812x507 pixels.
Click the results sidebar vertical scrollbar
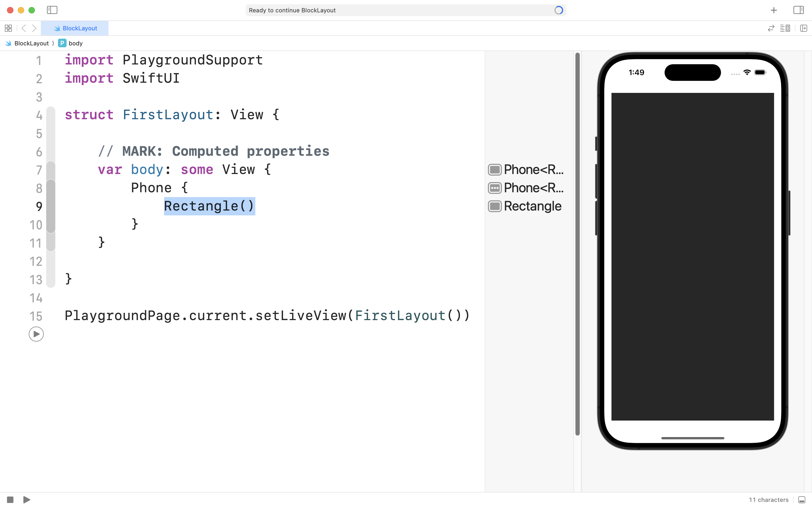click(x=577, y=244)
